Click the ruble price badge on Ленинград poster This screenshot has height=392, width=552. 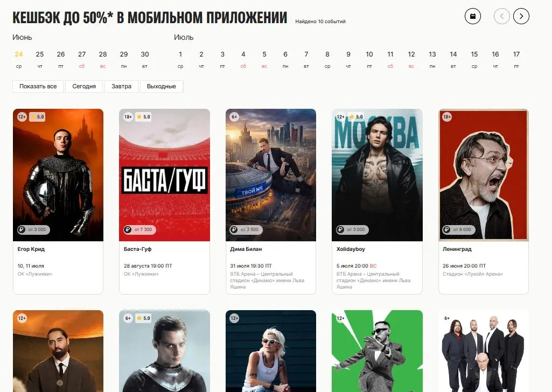pos(459,229)
